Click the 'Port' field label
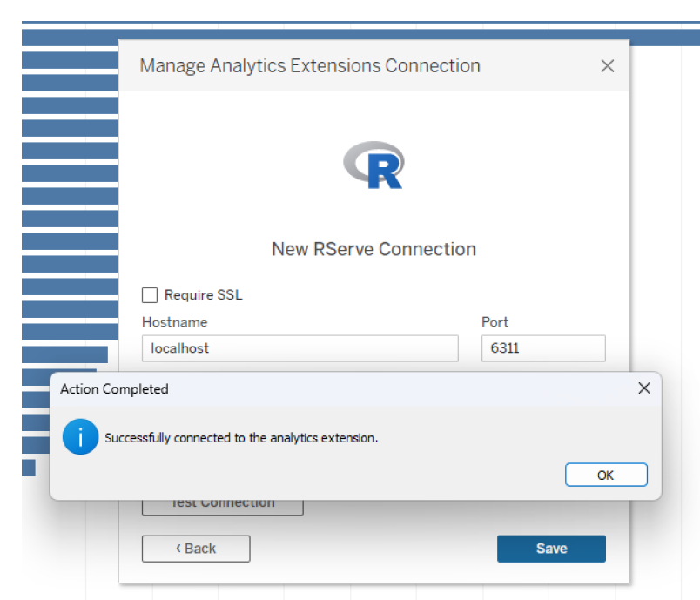Viewport: 700px width, 600px height. (495, 322)
